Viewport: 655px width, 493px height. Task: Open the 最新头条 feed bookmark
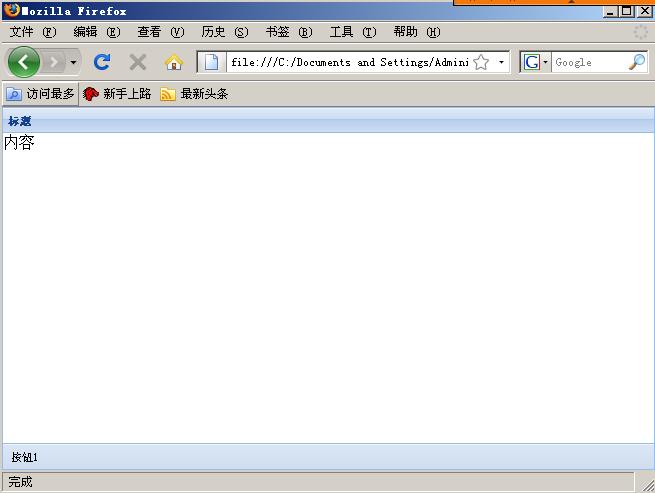tap(195, 94)
